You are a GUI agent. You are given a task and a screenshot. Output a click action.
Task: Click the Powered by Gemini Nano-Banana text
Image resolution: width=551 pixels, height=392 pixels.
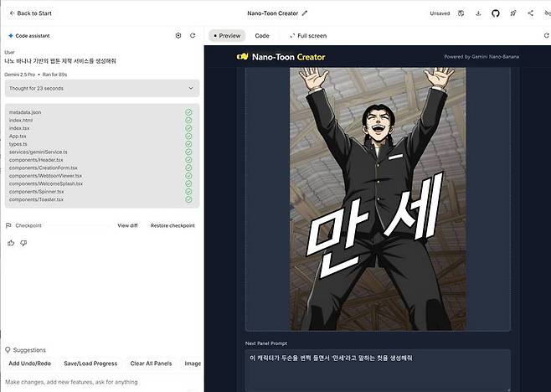coord(481,57)
